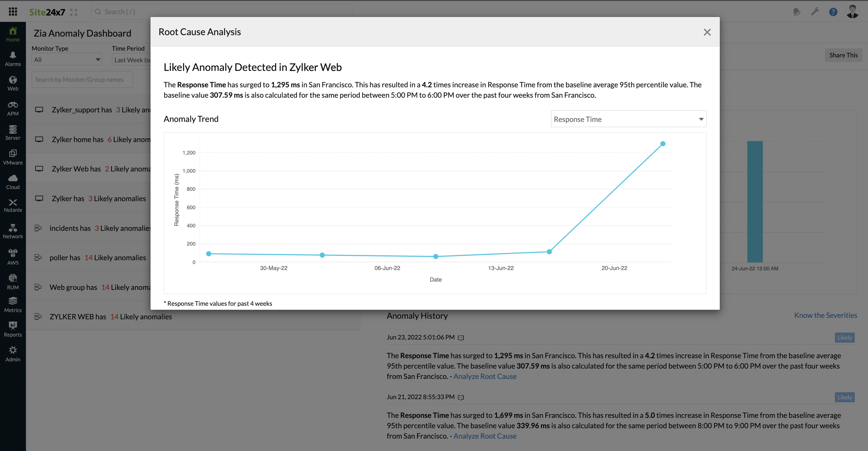
Task: Open the Server monitoring section
Action: 13,132
